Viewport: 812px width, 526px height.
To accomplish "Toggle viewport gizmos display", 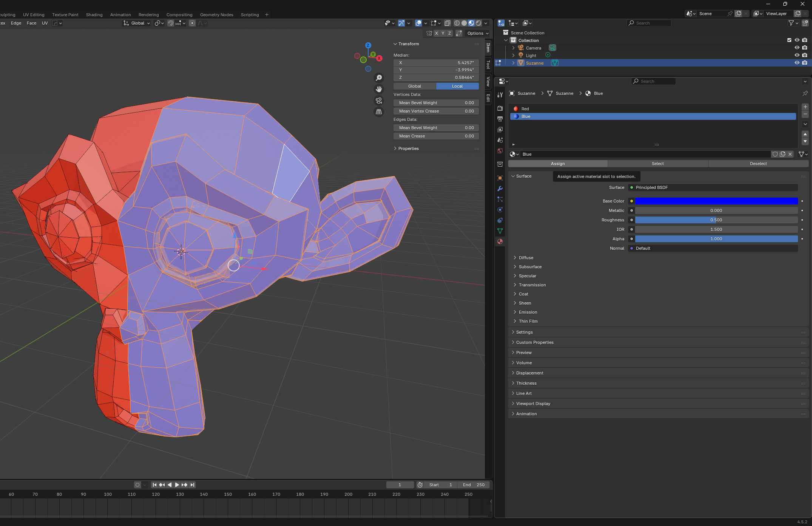I will 401,23.
